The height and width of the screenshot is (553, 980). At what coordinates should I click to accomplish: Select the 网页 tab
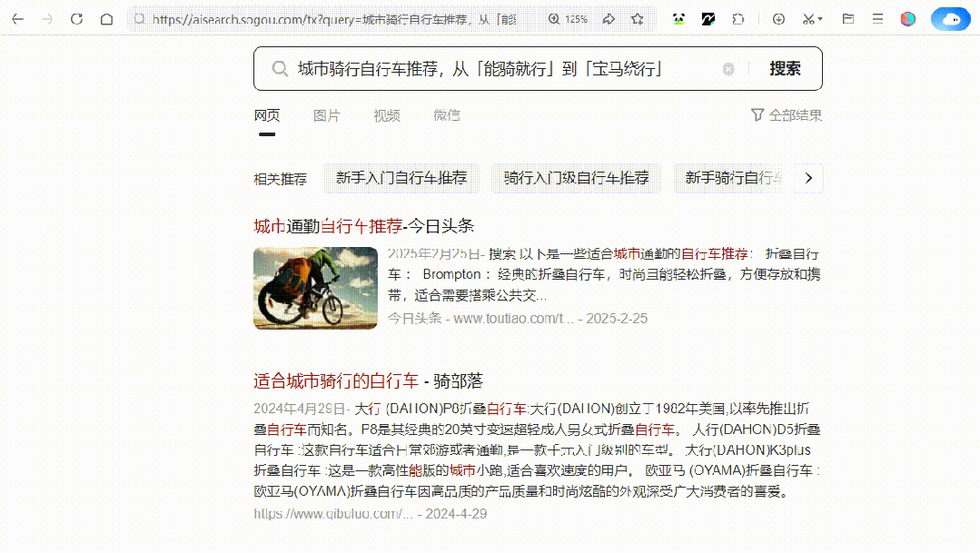coord(267,115)
